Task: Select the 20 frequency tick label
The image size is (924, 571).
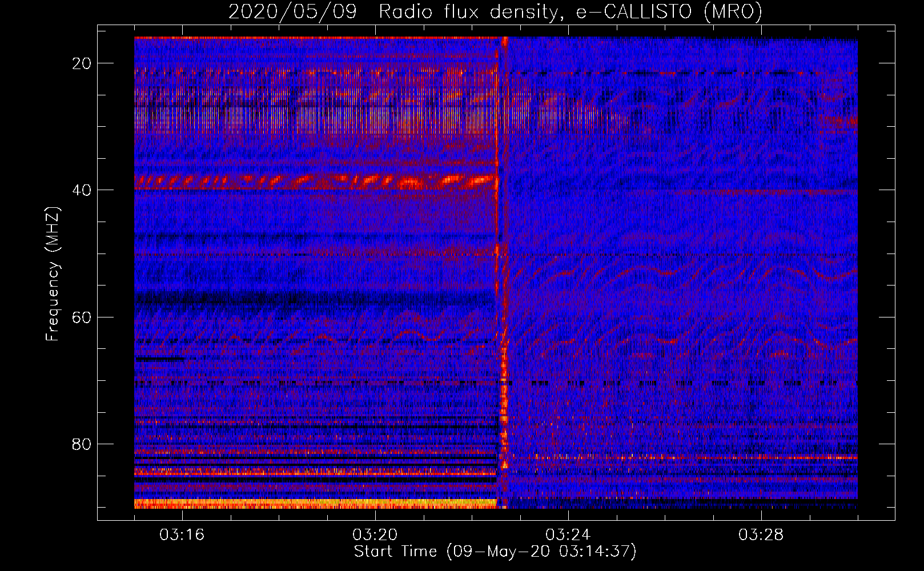Action: click(82, 63)
